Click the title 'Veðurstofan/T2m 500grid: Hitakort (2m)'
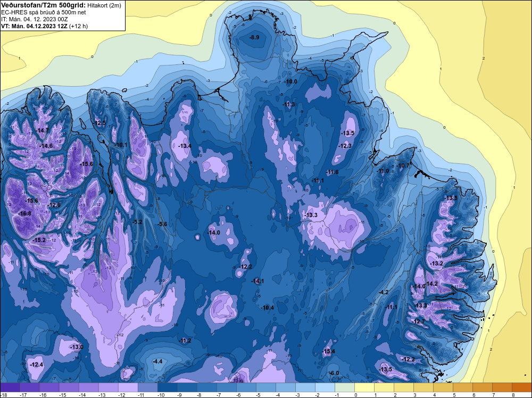532x398 pixels. point(61,5)
